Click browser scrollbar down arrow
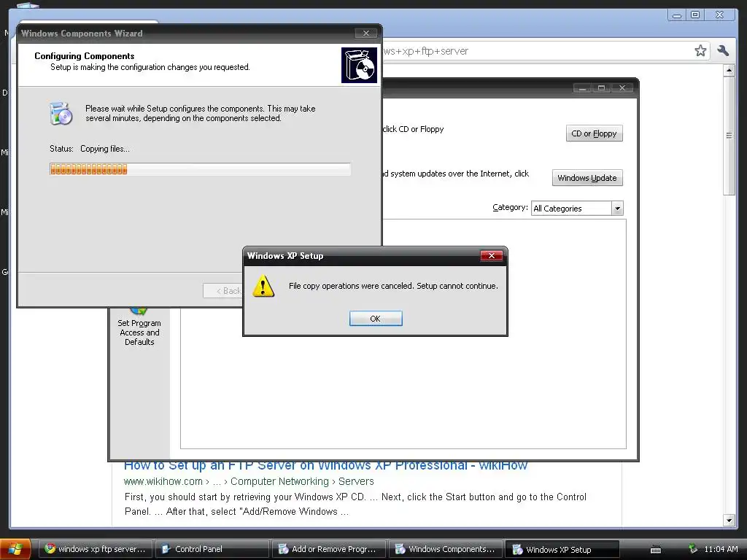The height and width of the screenshot is (560, 747). (x=729, y=521)
